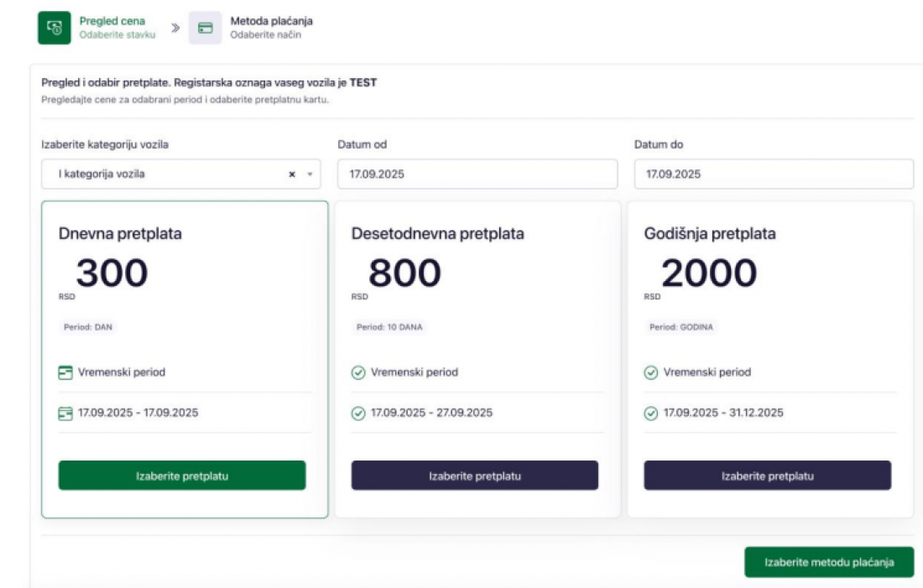Click check icon beside 17.09.2025 - 31.12.2025
The width and height of the screenshot is (923, 588).
pos(650,413)
